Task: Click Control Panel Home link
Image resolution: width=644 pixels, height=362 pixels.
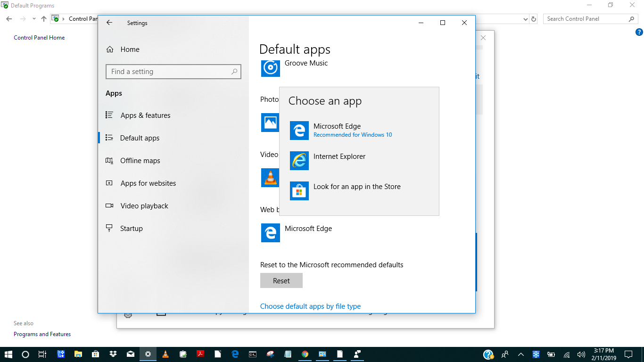Action: coord(39,38)
